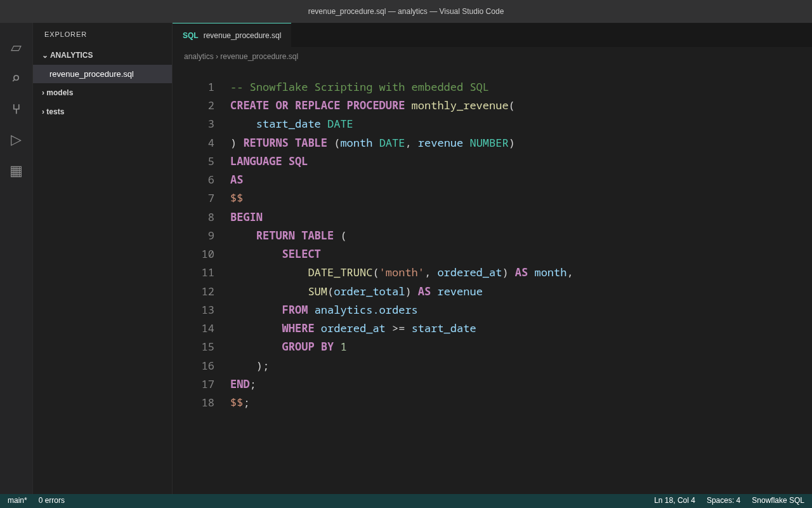Image resolution: width=812 pixels, height=508 pixels.
Task: Click the AS keyword on line 6
Action: point(237,180)
